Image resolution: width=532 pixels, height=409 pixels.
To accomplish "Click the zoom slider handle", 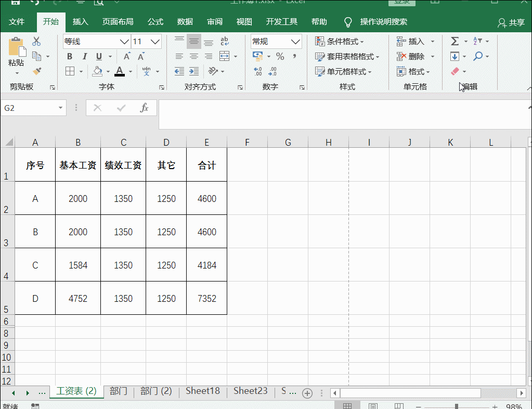I will tap(457, 406).
